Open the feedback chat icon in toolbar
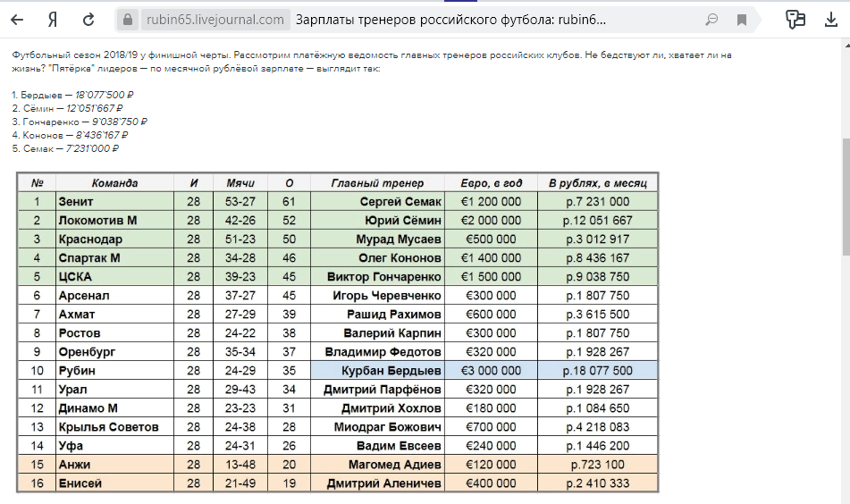The image size is (850, 504). pos(794,20)
